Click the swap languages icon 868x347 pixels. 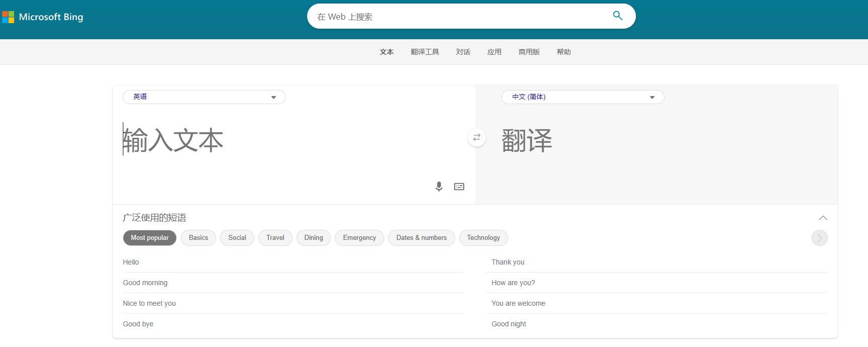(477, 137)
